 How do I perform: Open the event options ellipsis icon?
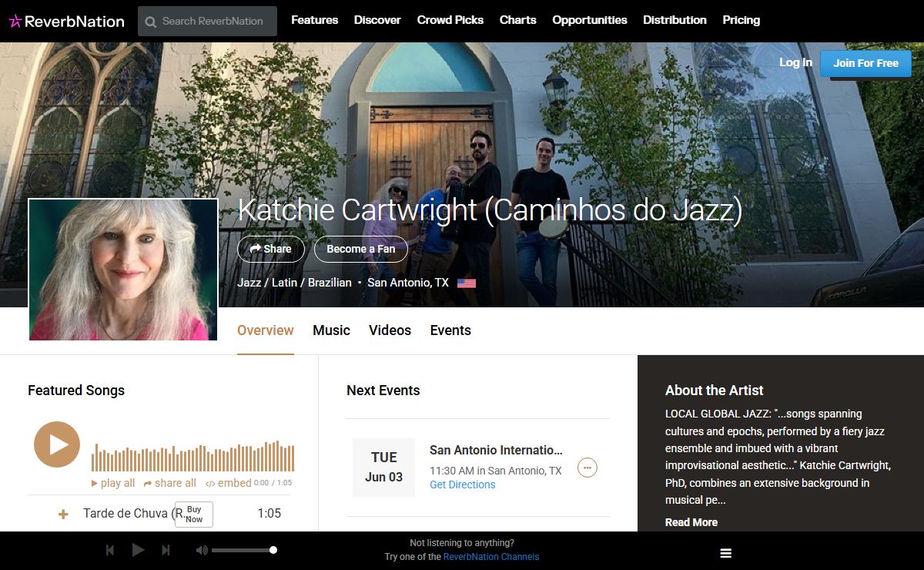(588, 468)
